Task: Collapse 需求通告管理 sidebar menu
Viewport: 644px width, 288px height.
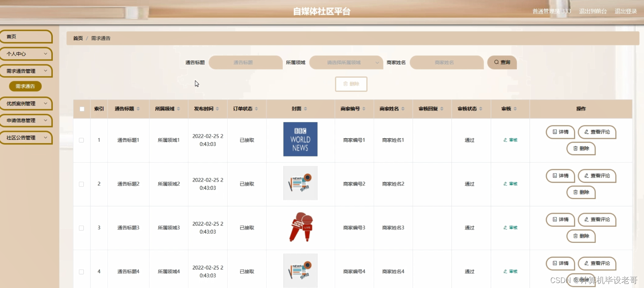Action: [26, 71]
